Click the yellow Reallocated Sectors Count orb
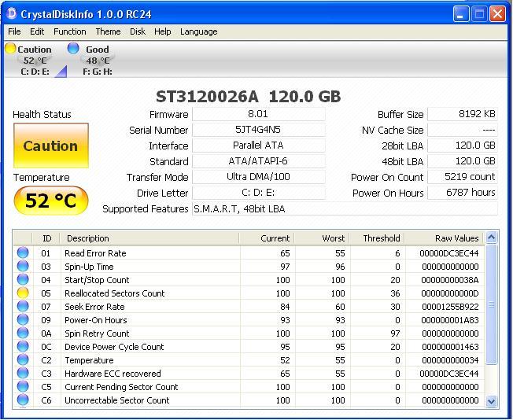The height and width of the screenshot is (420, 513). click(23, 293)
